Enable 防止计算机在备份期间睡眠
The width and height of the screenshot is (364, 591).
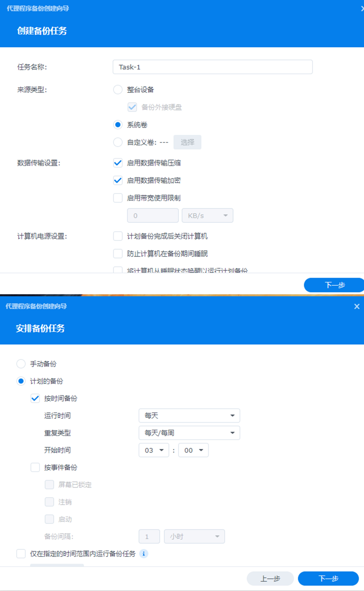pyautogui.click(x=118, y=254)
